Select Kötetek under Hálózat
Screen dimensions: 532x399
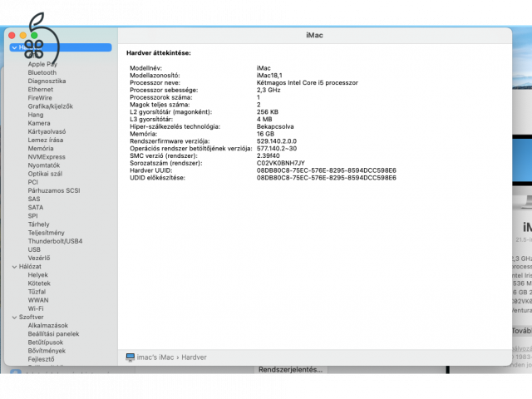click(39, 283)
